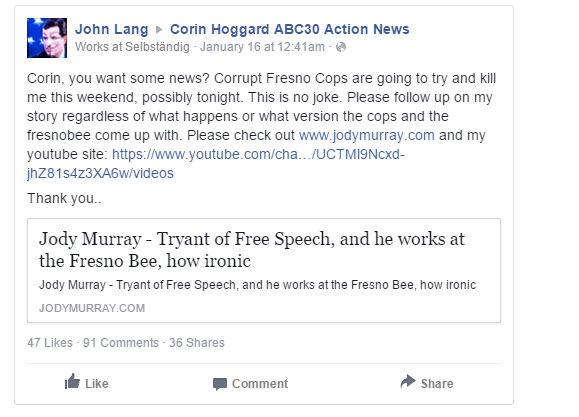Follow the www.jodymurray.com link in post
Image resolution: width=579 pixels, height=417 pixels.
[367, 135]
